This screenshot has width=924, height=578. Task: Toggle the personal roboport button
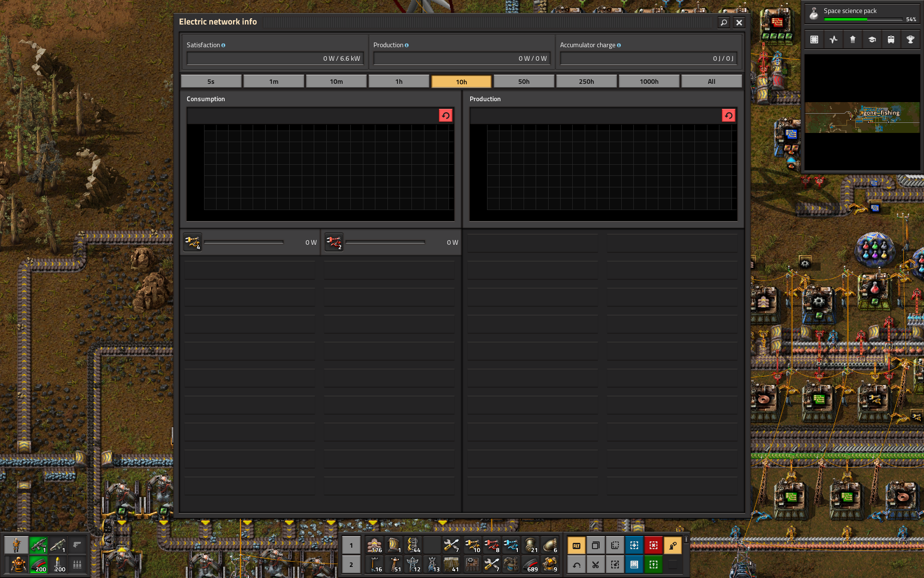pos(672,545)
